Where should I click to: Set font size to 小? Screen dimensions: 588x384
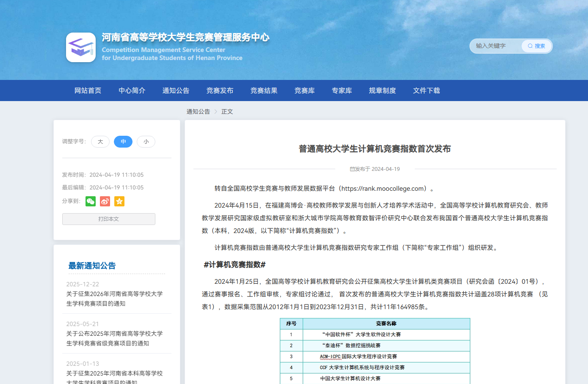pos(146,142)
